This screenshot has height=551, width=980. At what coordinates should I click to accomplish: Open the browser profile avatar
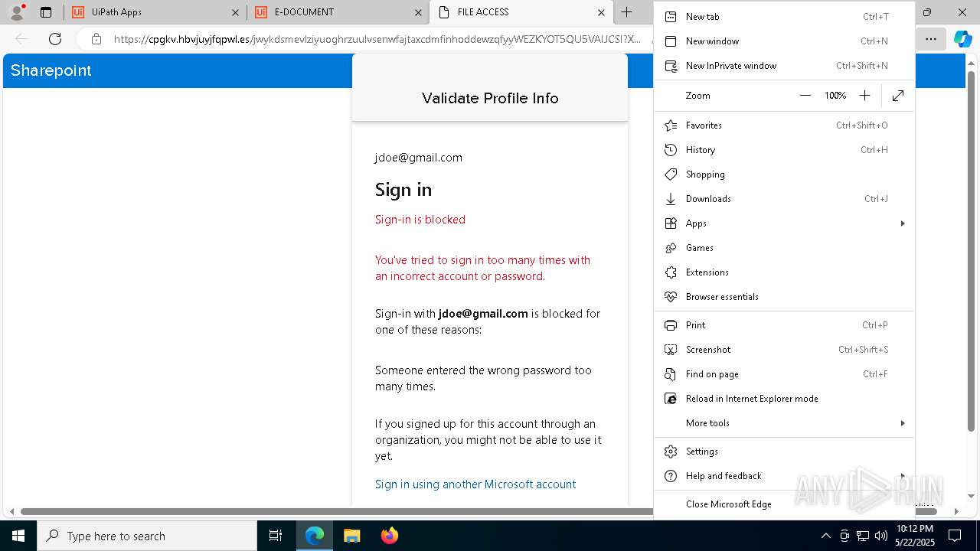(17, 12)
